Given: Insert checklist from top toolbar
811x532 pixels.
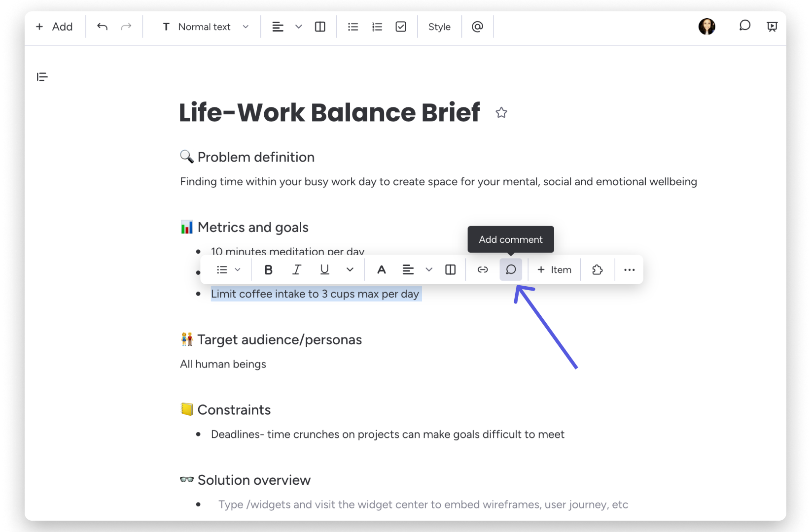Looking at the screenshot, I should click(401, 27).
